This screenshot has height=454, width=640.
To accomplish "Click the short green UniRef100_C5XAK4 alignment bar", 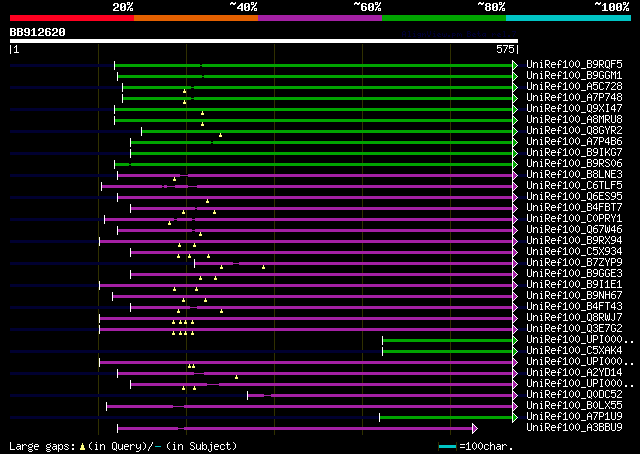I will coord(447,352).
